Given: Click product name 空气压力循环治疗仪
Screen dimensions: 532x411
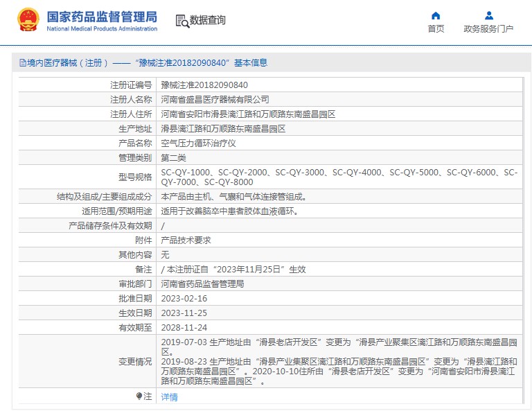Looking at the screenshot, I should point(199,143).
